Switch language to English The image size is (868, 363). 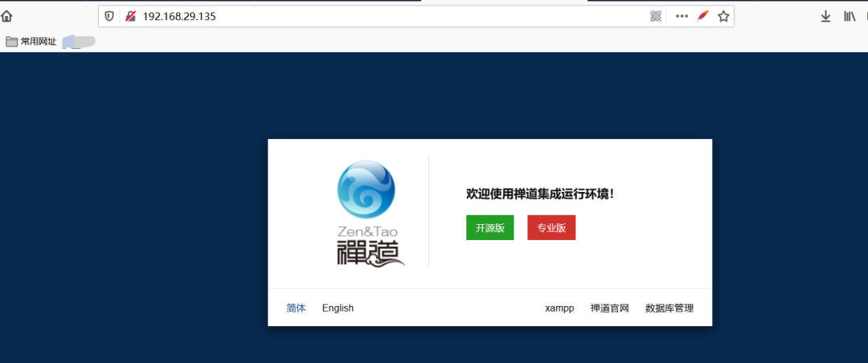pyautogui.click(x=338, y=308)
